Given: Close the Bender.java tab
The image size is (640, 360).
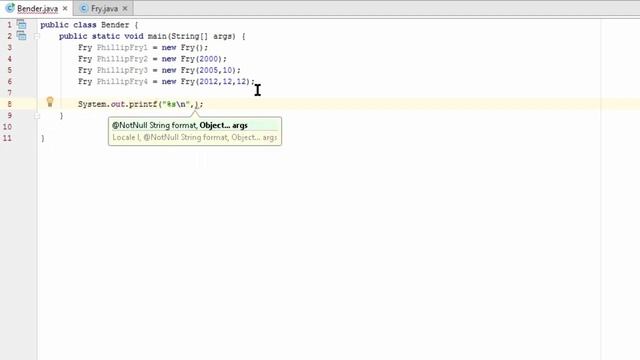Looking at the screenshot, I should click(65, 8).
